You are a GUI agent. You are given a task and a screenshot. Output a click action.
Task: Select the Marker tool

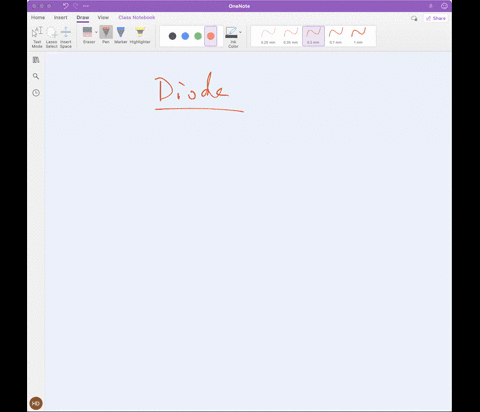click(121, 35)
